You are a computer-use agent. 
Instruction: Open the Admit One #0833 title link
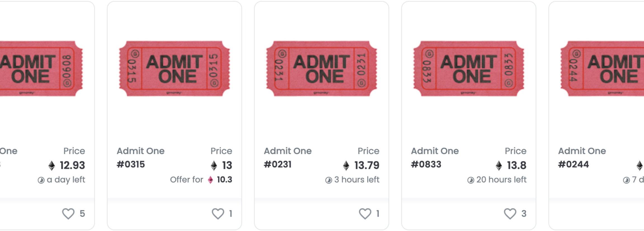tap(435, 158)
